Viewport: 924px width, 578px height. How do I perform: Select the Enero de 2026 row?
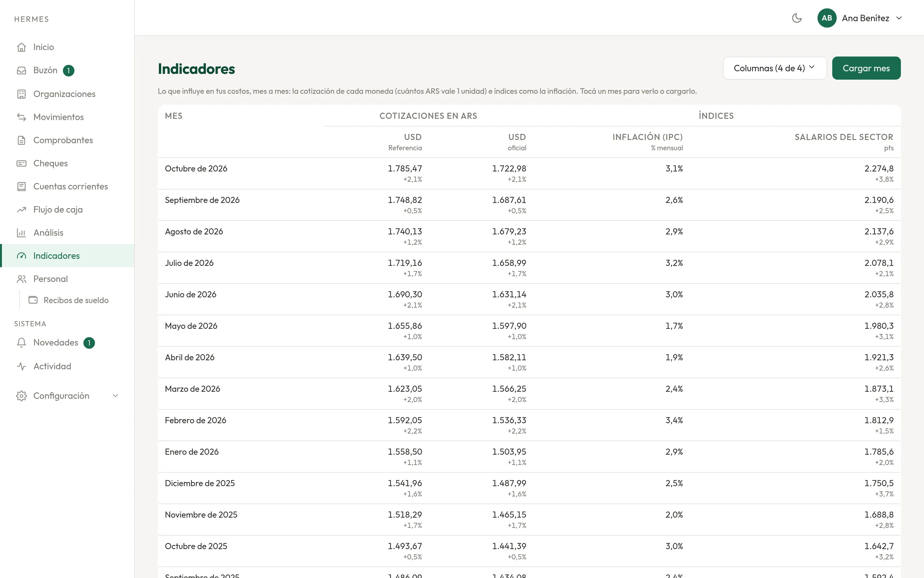(x=529, y=456)
